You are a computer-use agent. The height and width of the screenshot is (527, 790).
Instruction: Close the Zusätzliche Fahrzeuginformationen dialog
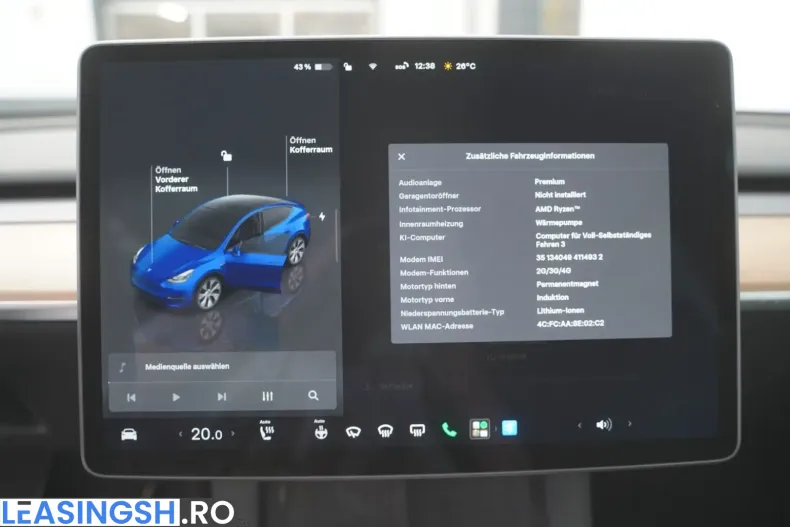(x=402, y=157)
